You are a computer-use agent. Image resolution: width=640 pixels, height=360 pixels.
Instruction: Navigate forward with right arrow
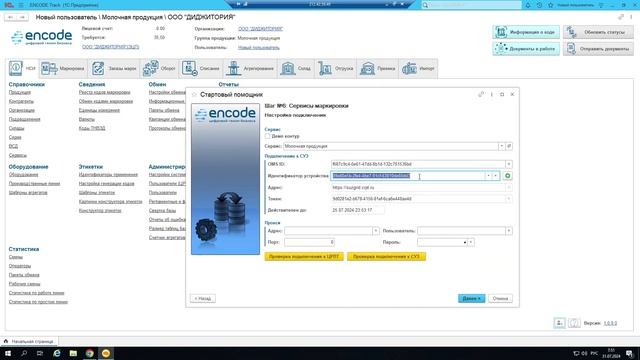pyautogui.click(x=22, y=17)
